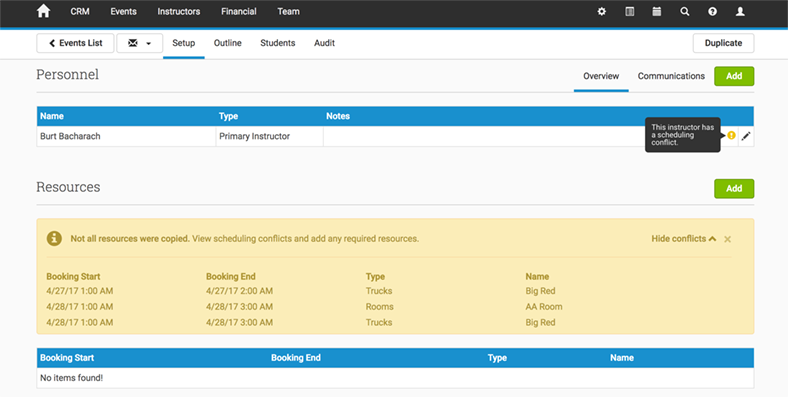Click the Duplicate button

[x=723, y=43]
